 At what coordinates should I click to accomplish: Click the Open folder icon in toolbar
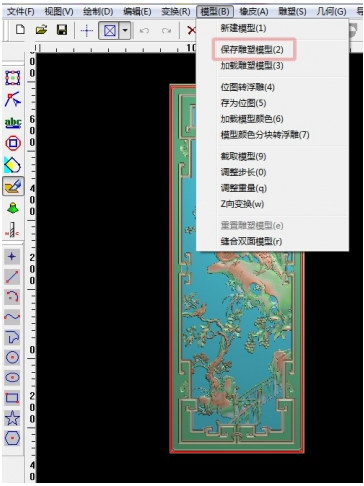(x=41, y=30)
